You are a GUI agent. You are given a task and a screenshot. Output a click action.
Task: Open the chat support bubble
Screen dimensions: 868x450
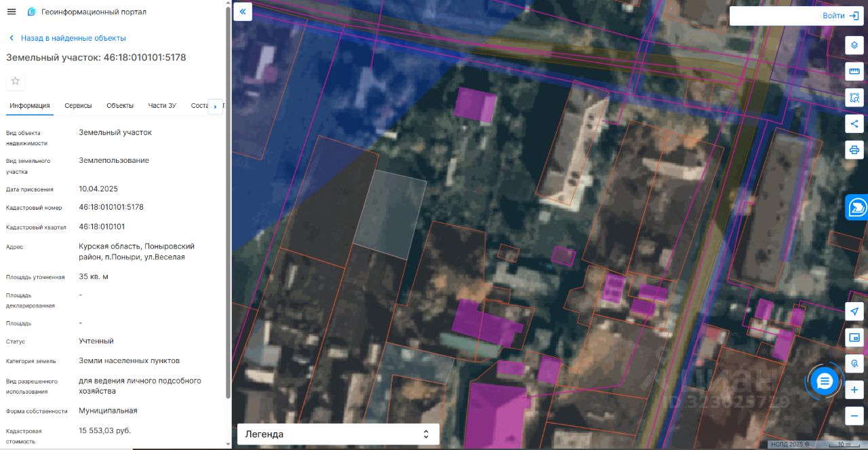coord(825,381)
